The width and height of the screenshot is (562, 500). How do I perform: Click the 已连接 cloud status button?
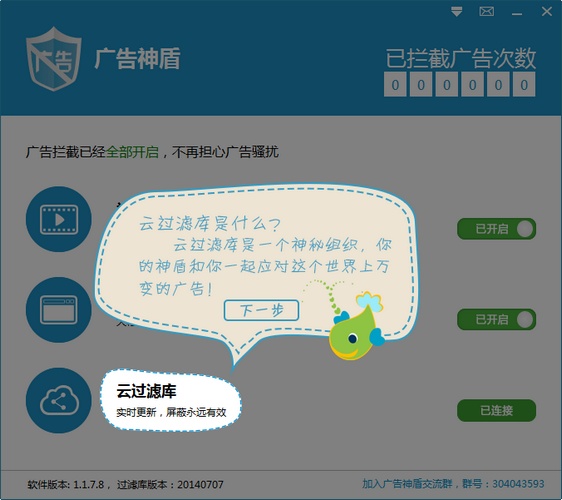[x=496, y=410]
